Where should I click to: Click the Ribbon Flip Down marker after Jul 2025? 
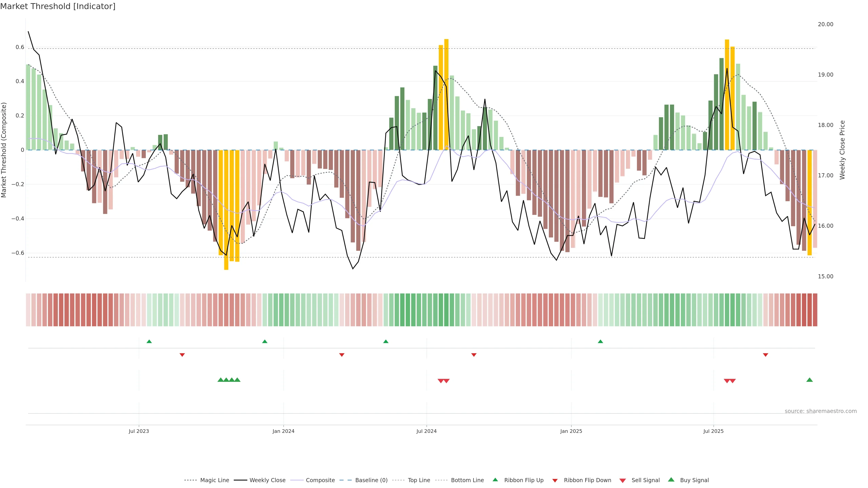(766, 355)
